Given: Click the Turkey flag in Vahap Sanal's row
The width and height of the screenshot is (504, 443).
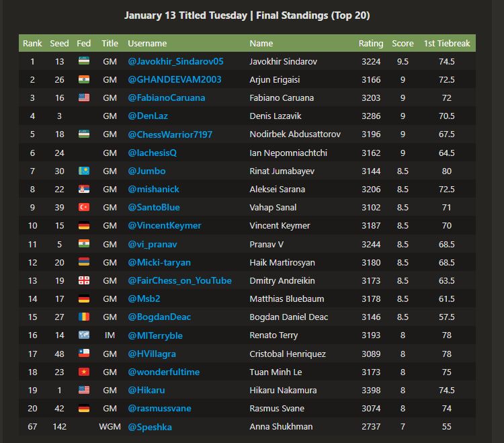Looking at the screenshot, I should [x=84, y=207].
